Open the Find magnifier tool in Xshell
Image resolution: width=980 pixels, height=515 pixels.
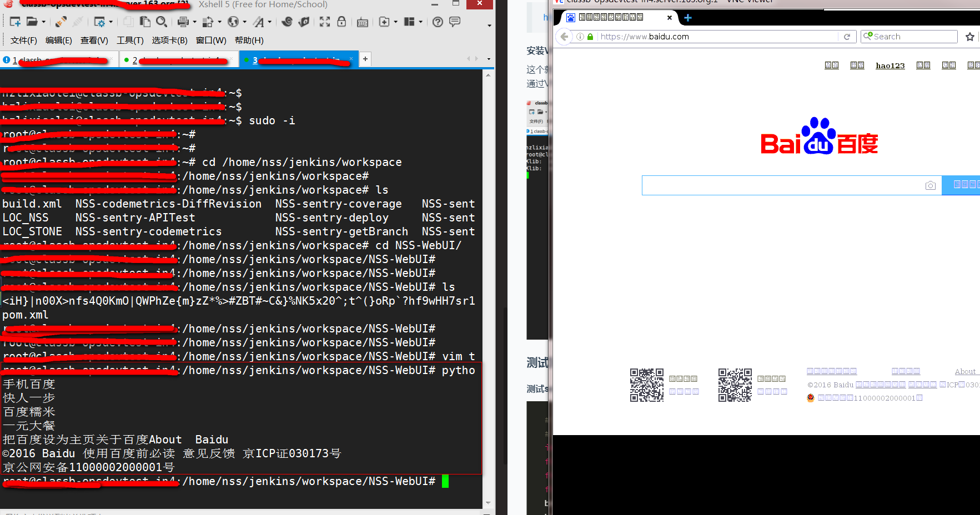click(x=162, y=22)
